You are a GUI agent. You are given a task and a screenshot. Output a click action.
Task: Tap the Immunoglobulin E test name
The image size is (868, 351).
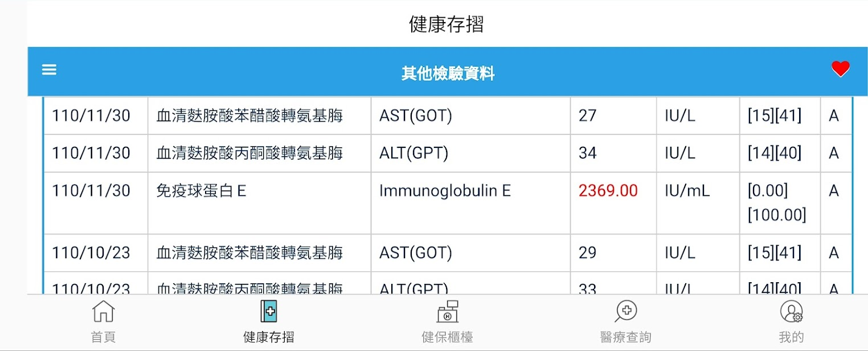point(445,191)
